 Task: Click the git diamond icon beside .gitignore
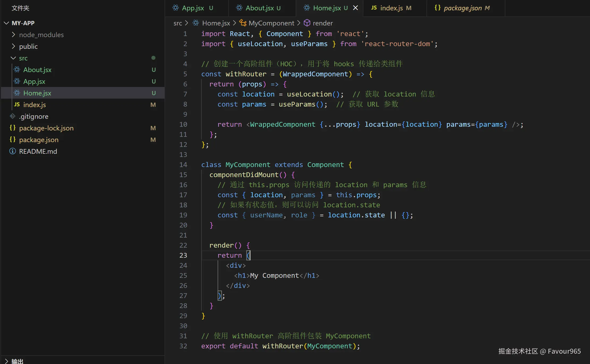(12, 116)
